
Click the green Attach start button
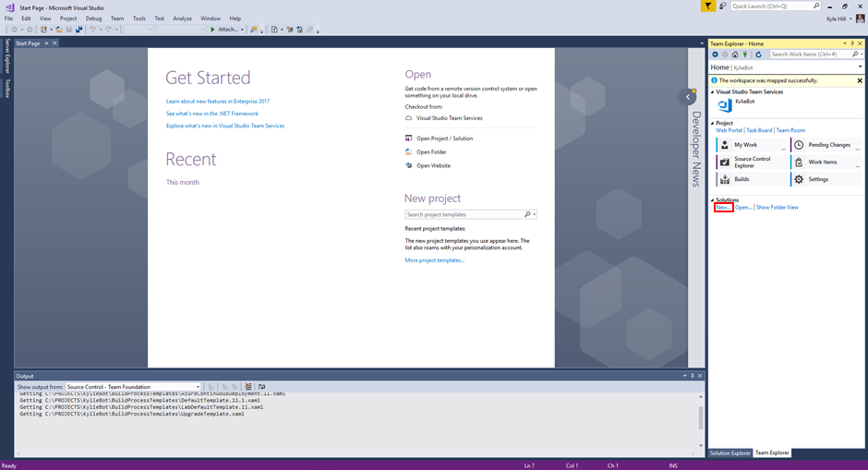[223, 30]
